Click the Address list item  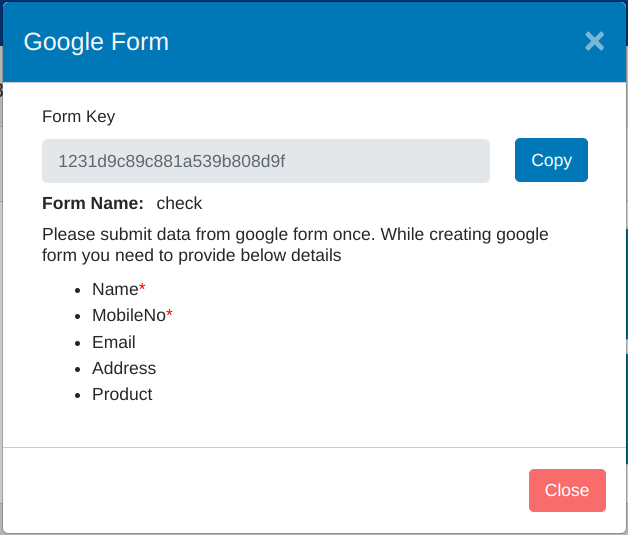coord(124,368)
